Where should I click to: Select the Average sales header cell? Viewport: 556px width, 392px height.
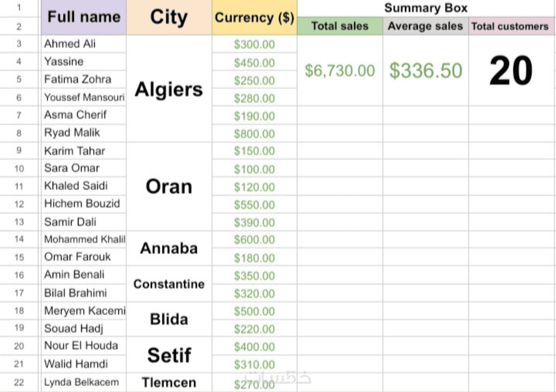426,26
